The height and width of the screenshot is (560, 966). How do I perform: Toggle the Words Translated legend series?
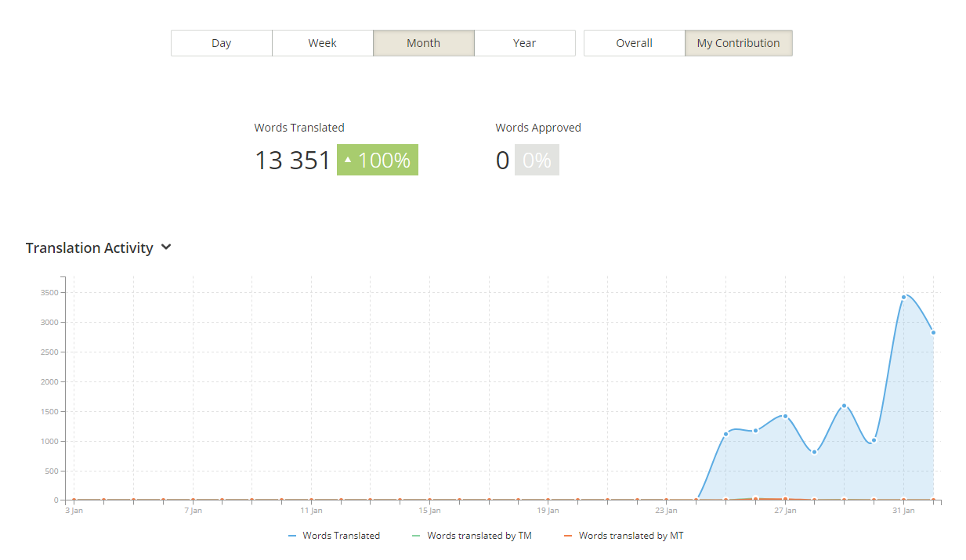click(334, 536)
